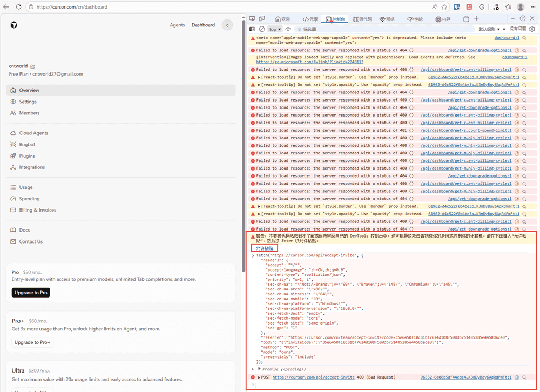Toggle live expression eye icon
Image resolution: width=540 pixels, height=392 pixels.
288,29
